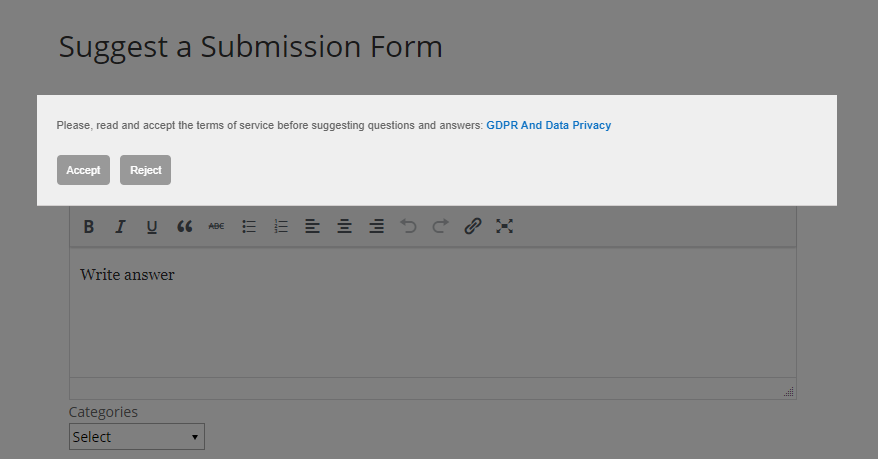Toggle fullscreen editor mode
The height and width of the screenshot is (459, 878).
tap(505, 227)
